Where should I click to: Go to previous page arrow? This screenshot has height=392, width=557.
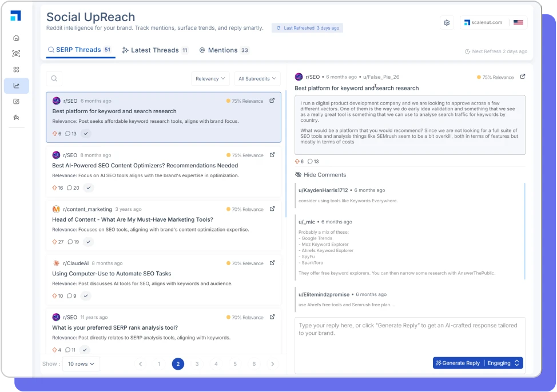tap(140, 364)
